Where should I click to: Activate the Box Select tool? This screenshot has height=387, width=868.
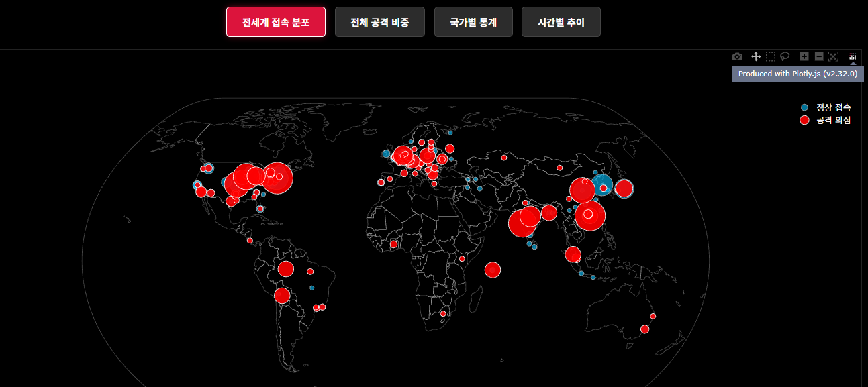click(771, 56)
